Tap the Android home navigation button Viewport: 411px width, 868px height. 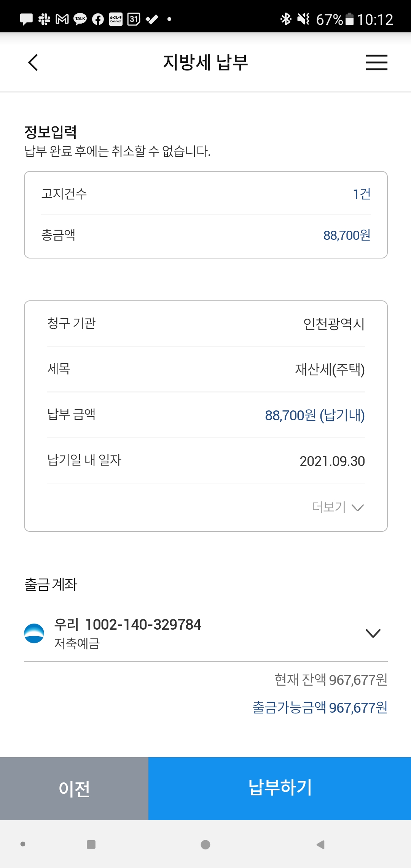pos(205,845)
